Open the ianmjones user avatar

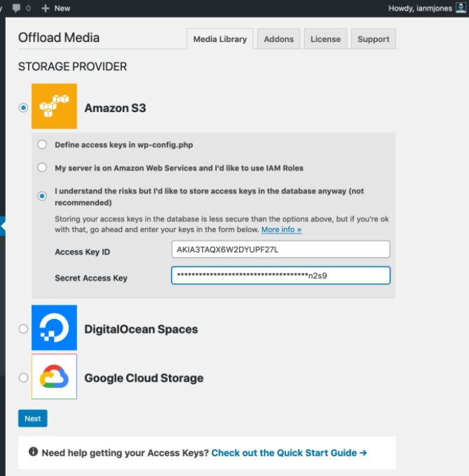(x=461, y=8)
